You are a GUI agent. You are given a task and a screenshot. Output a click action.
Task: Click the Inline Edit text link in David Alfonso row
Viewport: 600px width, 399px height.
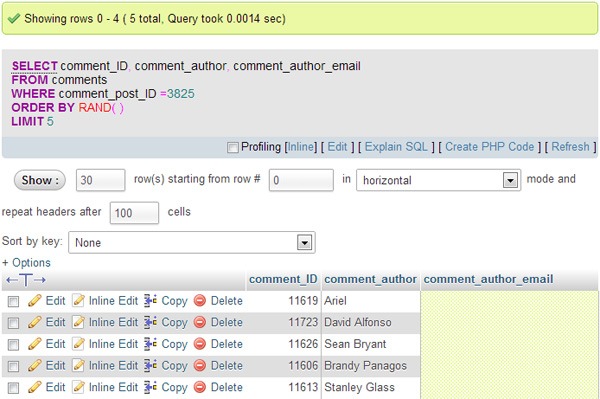pyautogui.click(x=113, y=322)
